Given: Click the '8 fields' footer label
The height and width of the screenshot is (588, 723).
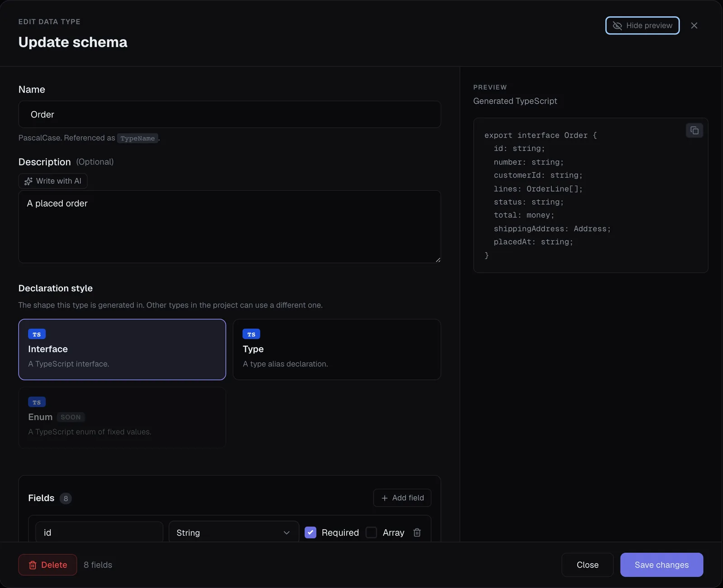Looking at the screenshot, I should point(98,565).
